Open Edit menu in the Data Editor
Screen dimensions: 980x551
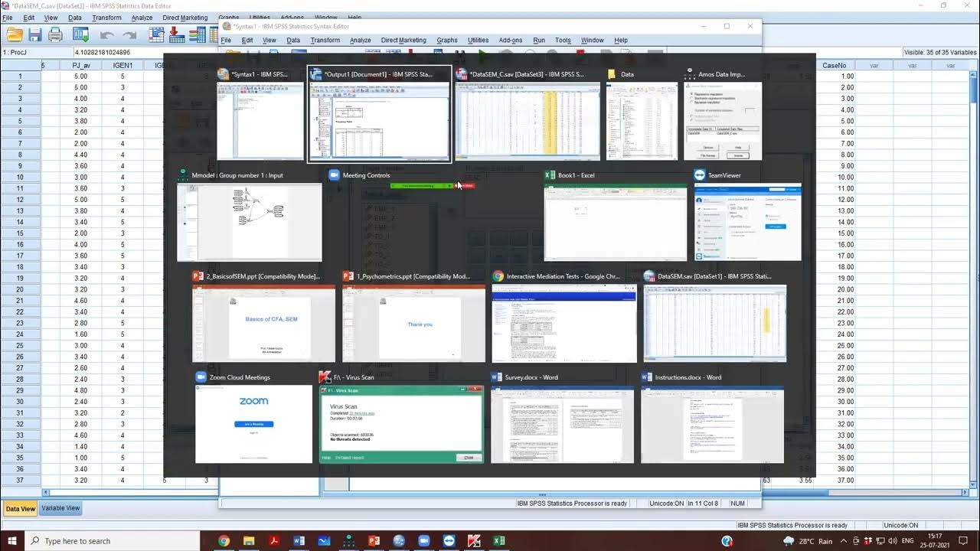29,18
